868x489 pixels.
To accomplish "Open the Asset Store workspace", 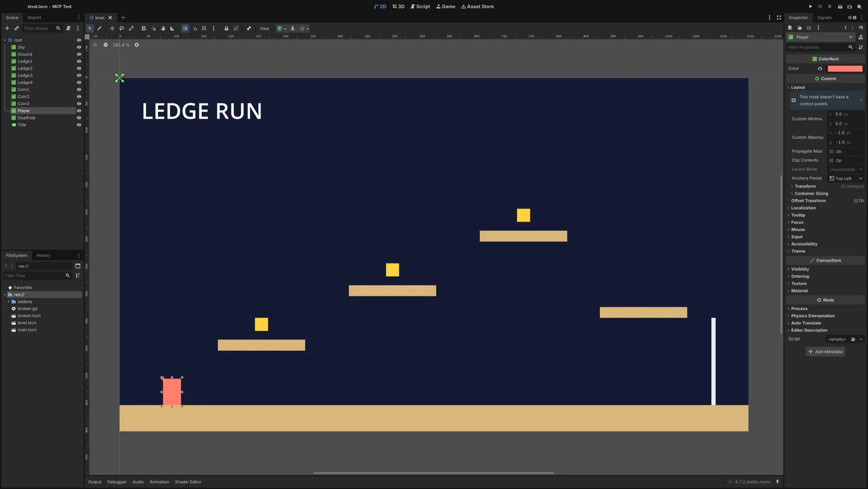I will [x=477, y=7].
